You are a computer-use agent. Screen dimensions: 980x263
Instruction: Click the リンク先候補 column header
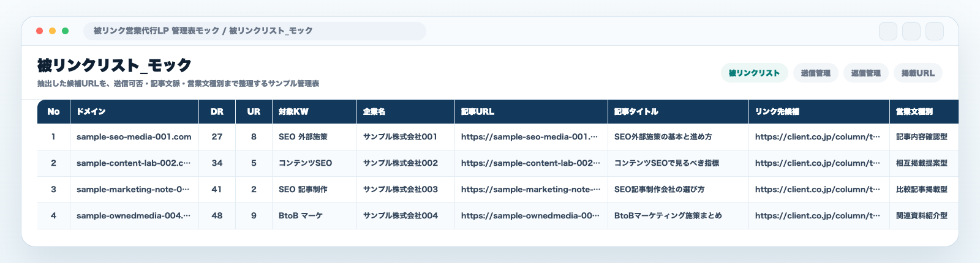[x=820, y=112]
